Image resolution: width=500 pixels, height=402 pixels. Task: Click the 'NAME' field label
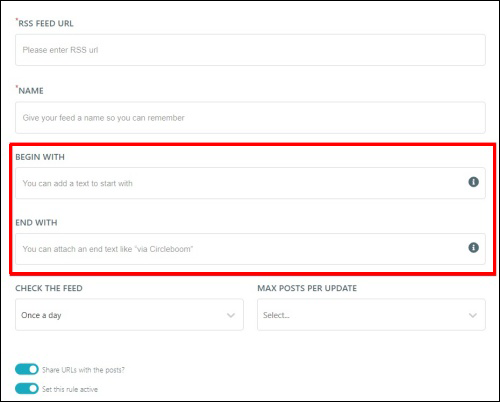pos(31,91)
